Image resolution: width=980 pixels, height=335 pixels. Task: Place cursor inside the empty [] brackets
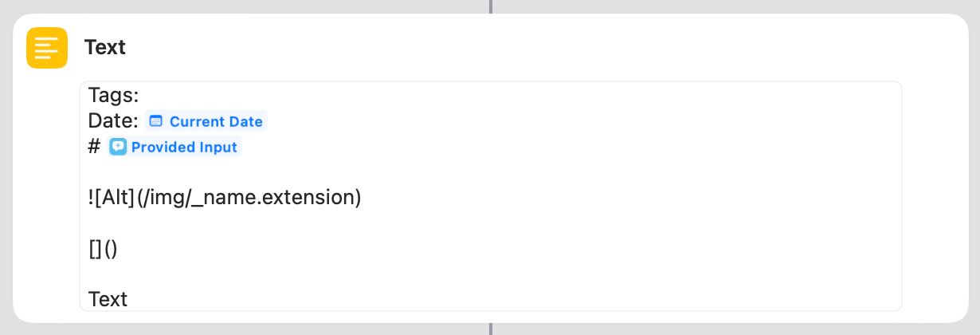coord(96,249)
